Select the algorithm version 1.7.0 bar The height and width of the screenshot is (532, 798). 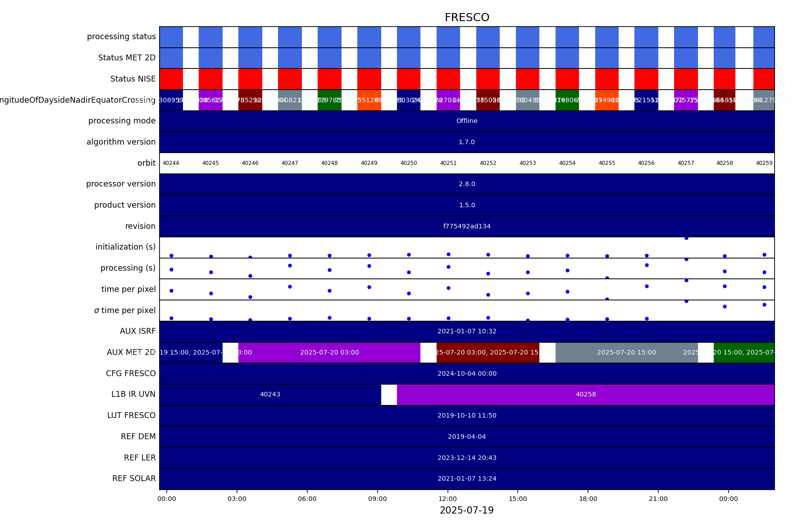(467, 142)
